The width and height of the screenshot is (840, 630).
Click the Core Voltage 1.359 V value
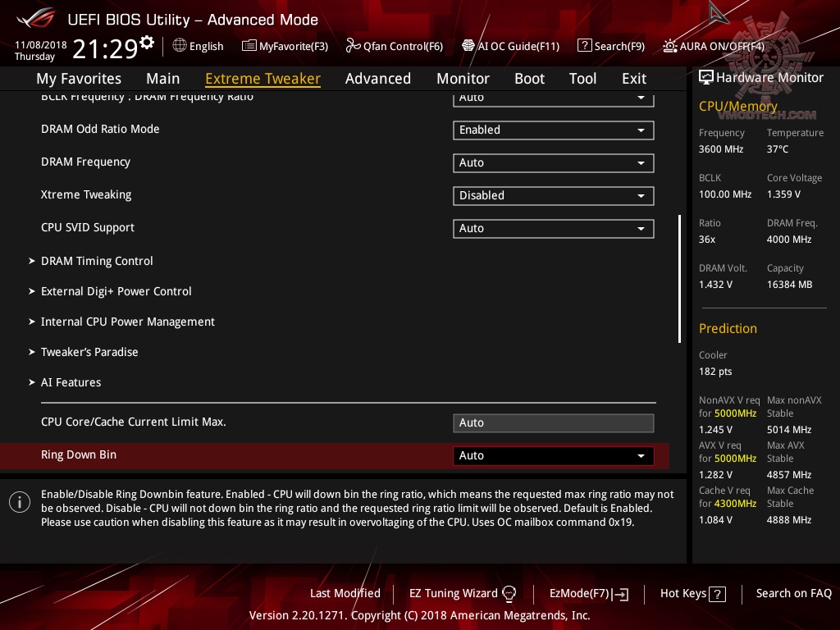pyautogui.click(x=783, y=194)
